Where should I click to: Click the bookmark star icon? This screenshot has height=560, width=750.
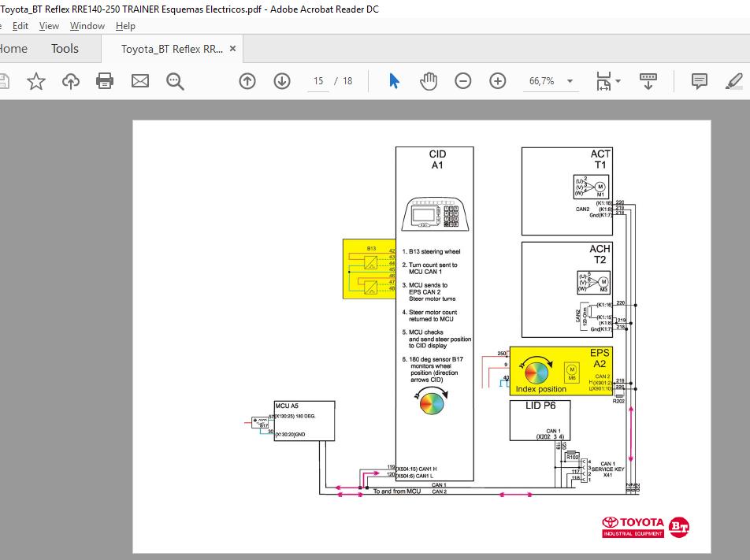pyautogui.click(x=36, y=81)
